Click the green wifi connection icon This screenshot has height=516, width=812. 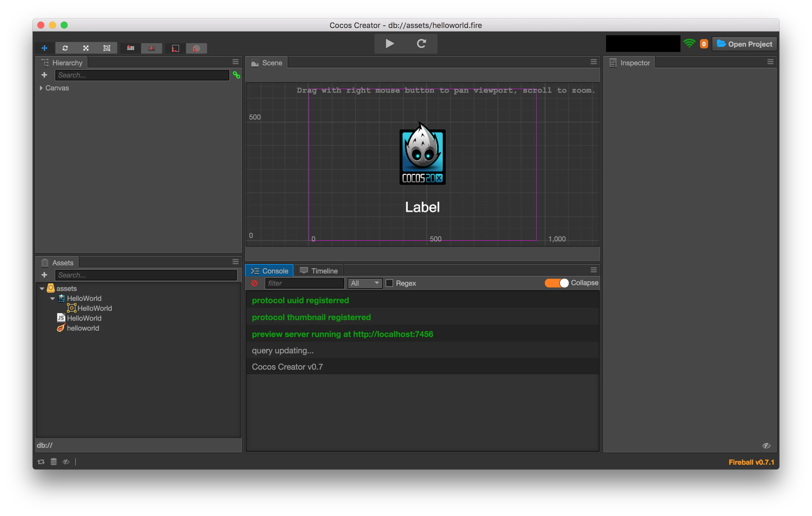click(689, 43)
